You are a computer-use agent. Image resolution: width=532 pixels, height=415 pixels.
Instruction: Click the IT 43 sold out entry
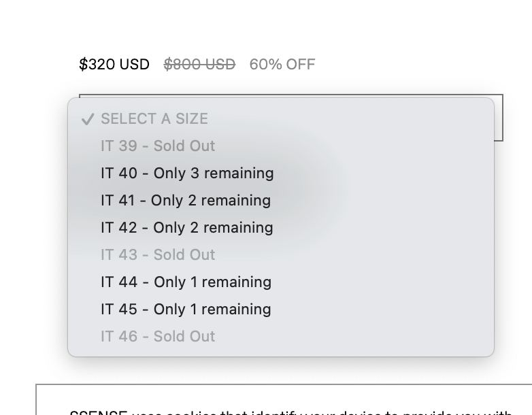tap(158, 255)
